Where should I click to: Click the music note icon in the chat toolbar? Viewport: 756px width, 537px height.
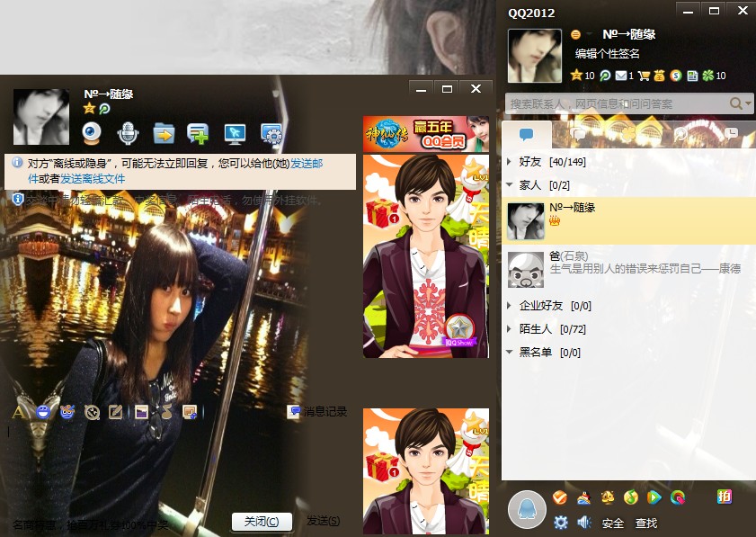(166, 412)
